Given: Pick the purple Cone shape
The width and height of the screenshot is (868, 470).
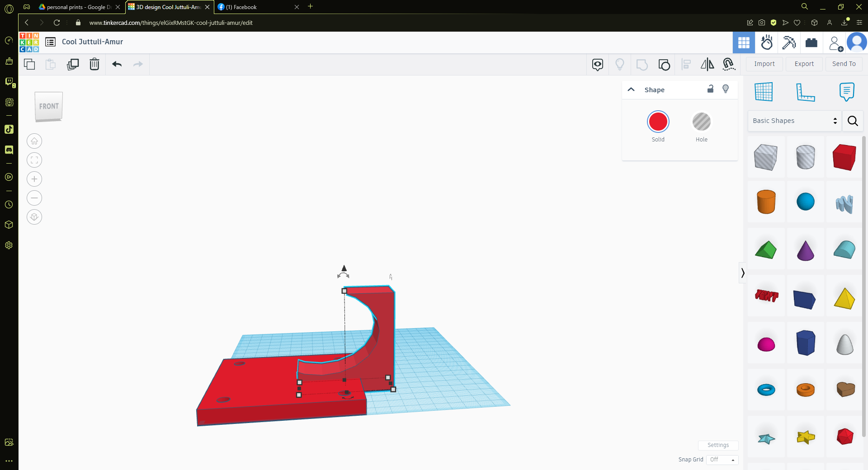Looking at the screenshot, I should (805, 251).
